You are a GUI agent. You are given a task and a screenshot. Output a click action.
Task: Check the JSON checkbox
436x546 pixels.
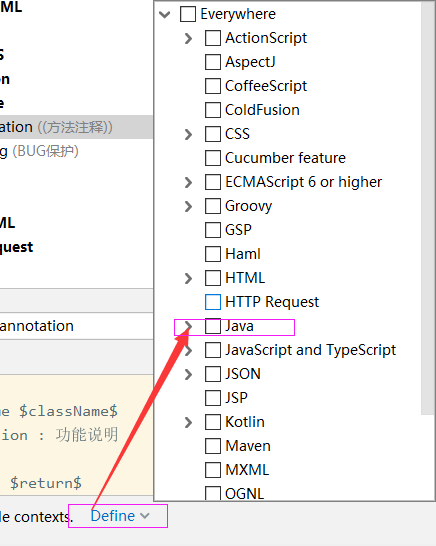pyautogui.click(x=213, y=374)
